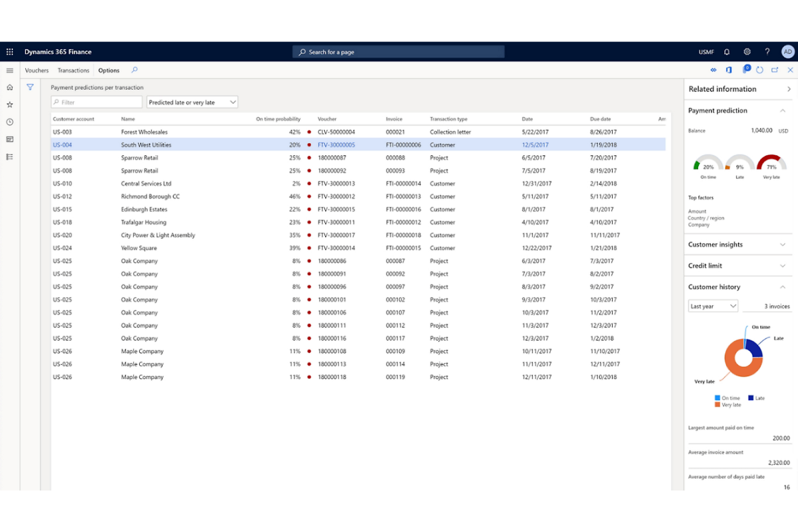
Task: Open the Home page from sidebar
Action: pyautogui.click(x=9, y=87)
